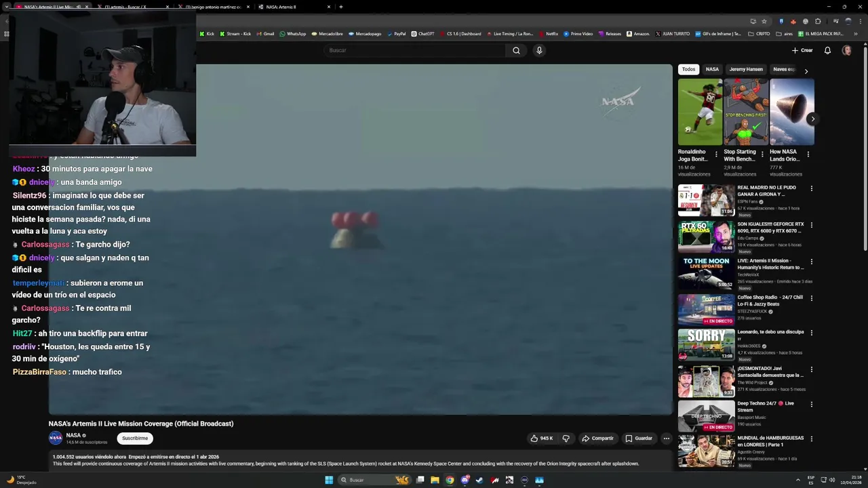Open Discord from the taskbar
The height and width of the screenshot is (488, 868).
pyautogui.click(x=465, y=480)
